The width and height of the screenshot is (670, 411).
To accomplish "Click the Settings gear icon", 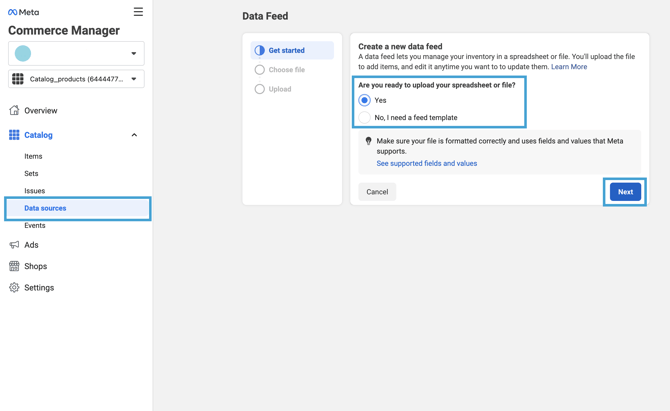I will pos(14,288).
